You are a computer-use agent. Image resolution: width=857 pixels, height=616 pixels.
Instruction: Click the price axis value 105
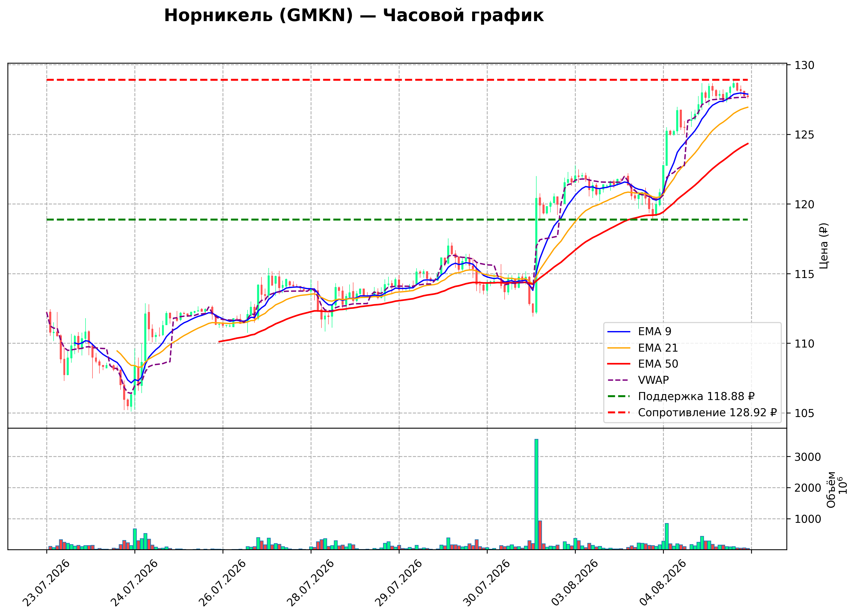point(804,413)
